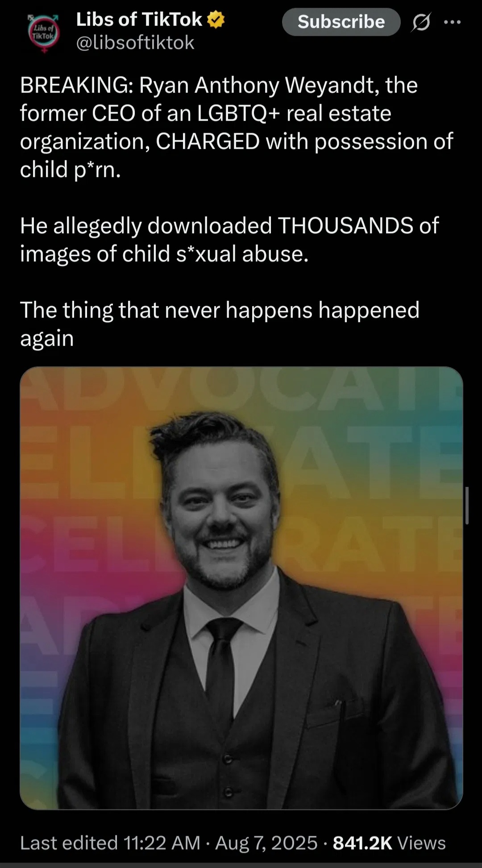Visit the @libsoftiktok handle
Image resolution: width=482 pixels, height=868 pixels.
click(135, 43)
